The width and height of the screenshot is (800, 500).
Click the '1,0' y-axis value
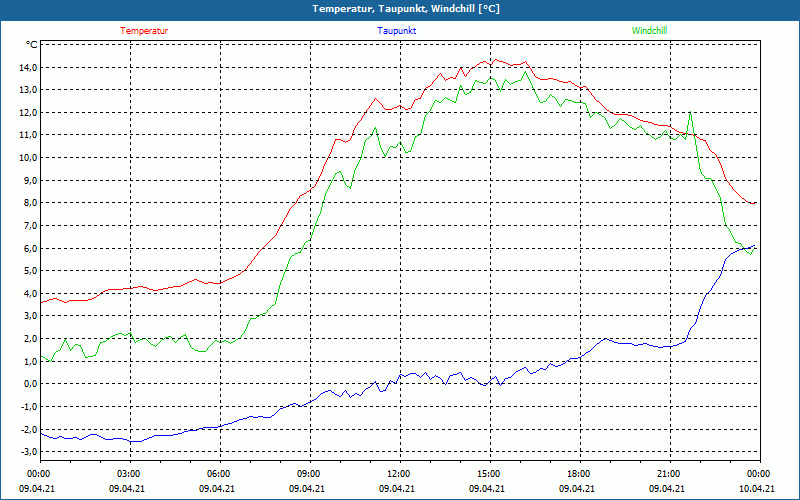point(30,361)
